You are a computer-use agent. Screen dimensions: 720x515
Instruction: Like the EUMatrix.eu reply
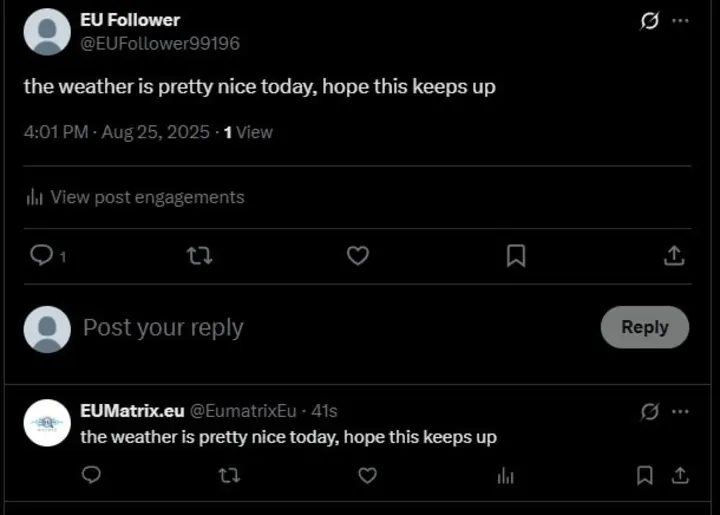point(367,475)
